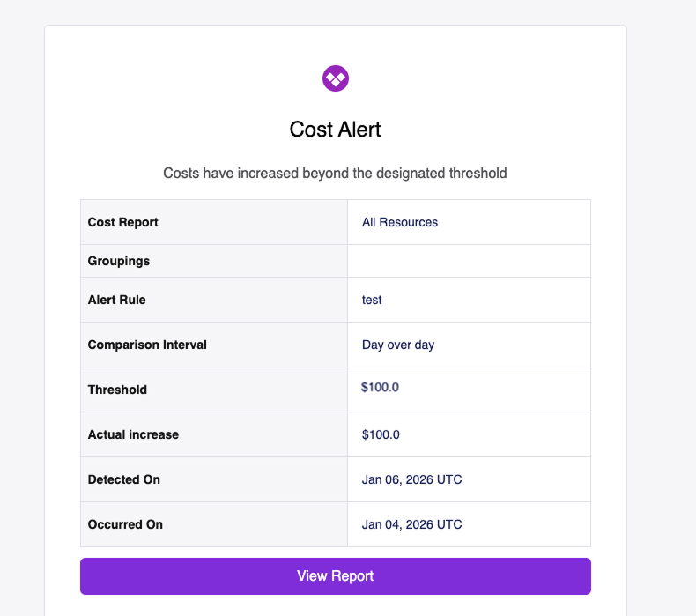Click the Threshold row's $100.0 value
This screenshot has height=616, width=696.
click(381, 387)
